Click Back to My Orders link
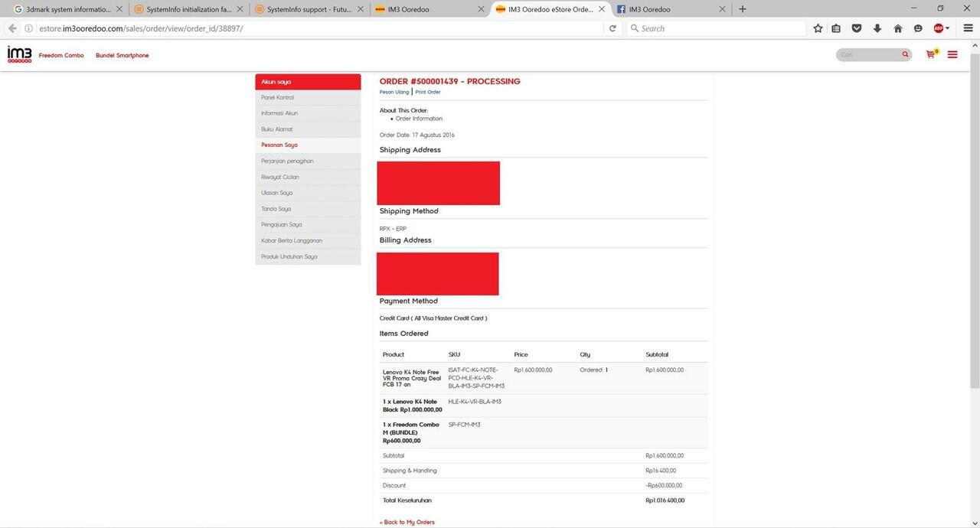 407,522
